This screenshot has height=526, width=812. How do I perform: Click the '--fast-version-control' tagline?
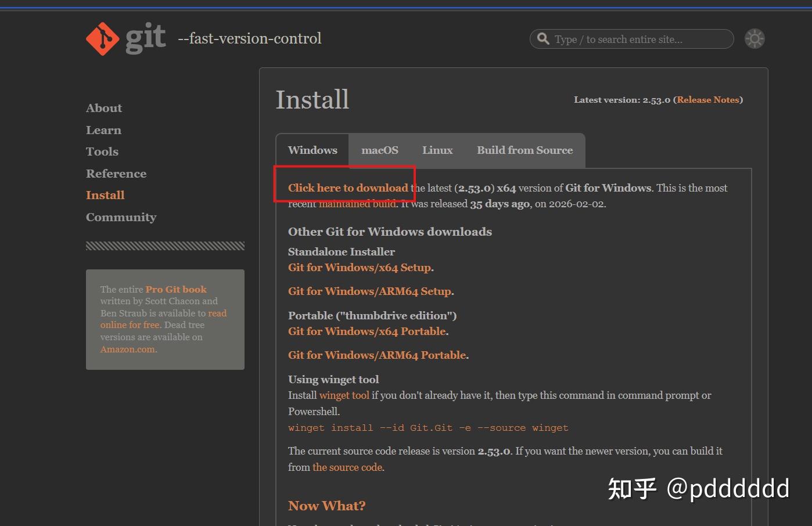point(250,38)
